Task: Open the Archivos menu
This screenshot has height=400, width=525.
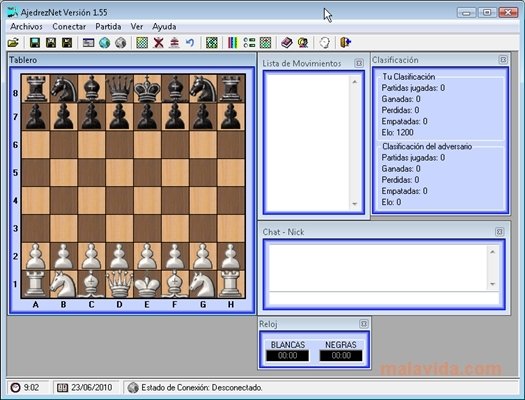Action: tap(26, 26)
